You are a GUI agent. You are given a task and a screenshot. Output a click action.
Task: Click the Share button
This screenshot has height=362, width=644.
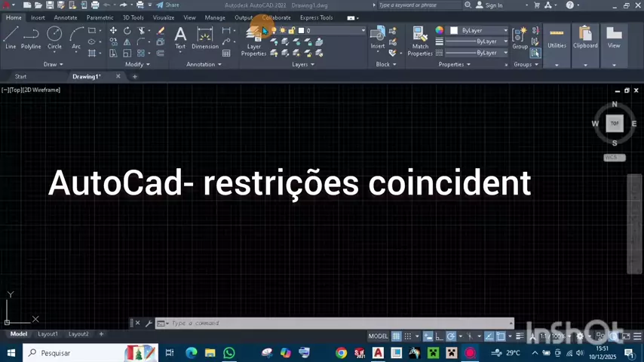[167, 5]
